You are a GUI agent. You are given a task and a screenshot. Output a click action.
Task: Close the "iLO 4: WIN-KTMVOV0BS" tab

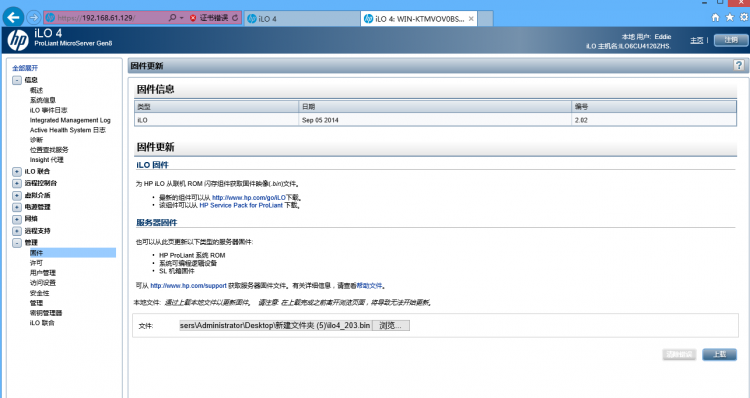point(471,19)
